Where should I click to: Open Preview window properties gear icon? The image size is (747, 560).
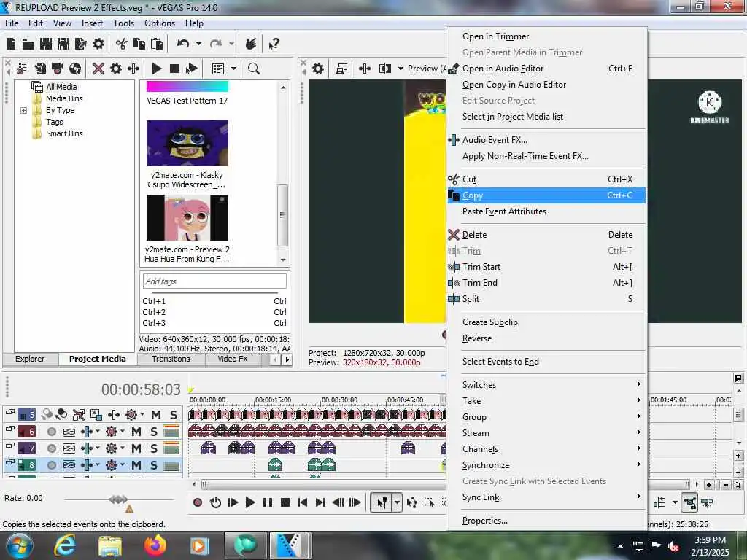point(318,69)
